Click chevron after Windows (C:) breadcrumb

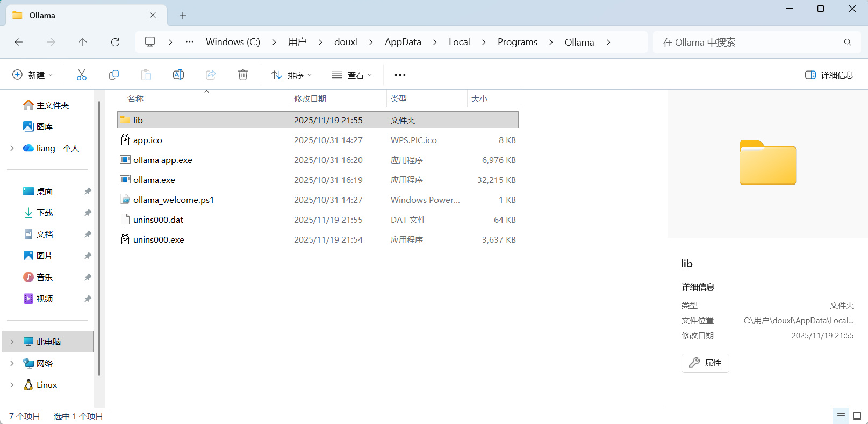(x=274, y=42)
